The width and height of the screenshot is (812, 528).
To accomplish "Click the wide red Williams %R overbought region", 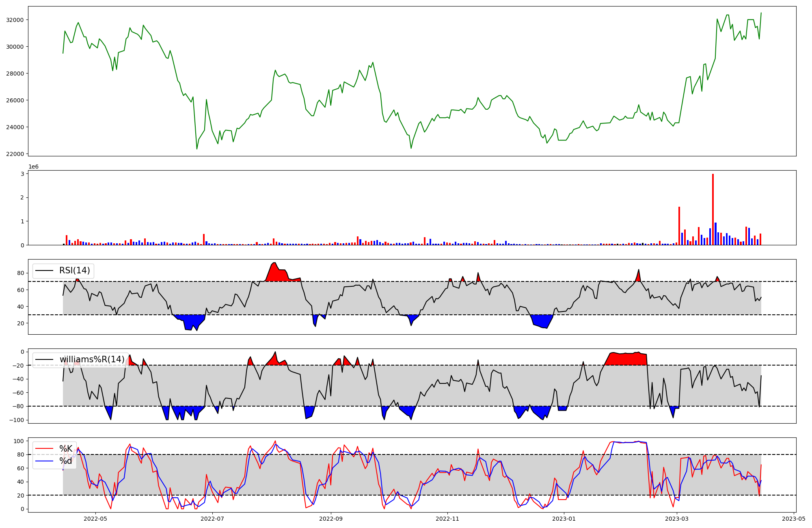I will click(x=627, y=359).
